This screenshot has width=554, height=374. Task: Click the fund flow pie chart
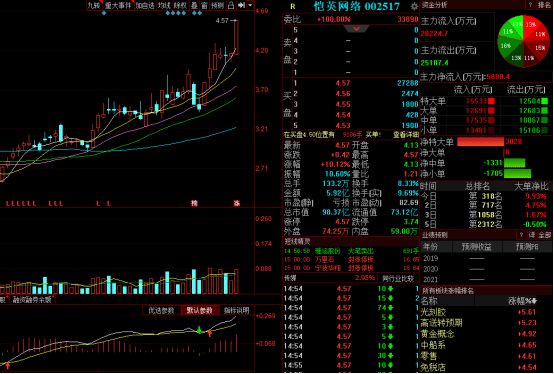point(523,41)
